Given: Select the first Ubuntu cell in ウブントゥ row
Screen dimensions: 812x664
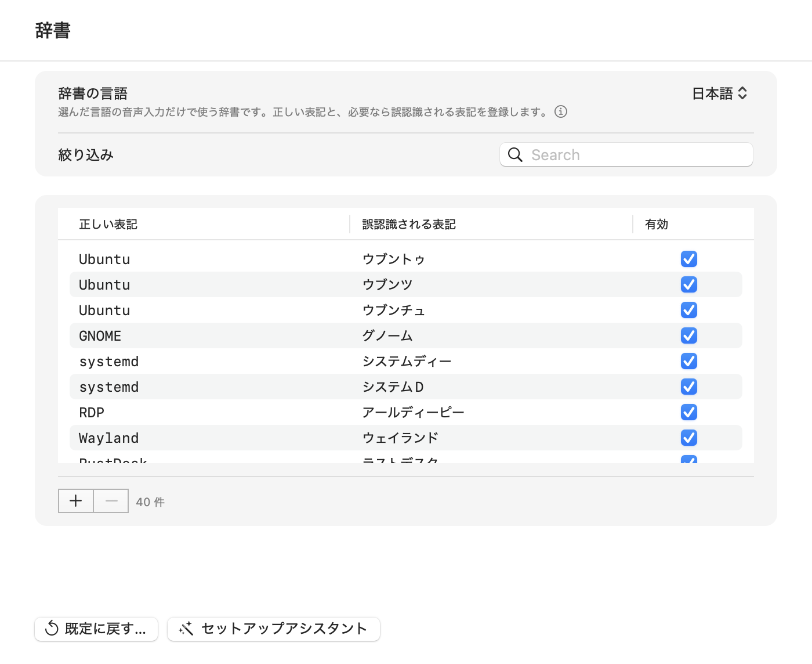Looking at the screenshot, I should (104, 259).
